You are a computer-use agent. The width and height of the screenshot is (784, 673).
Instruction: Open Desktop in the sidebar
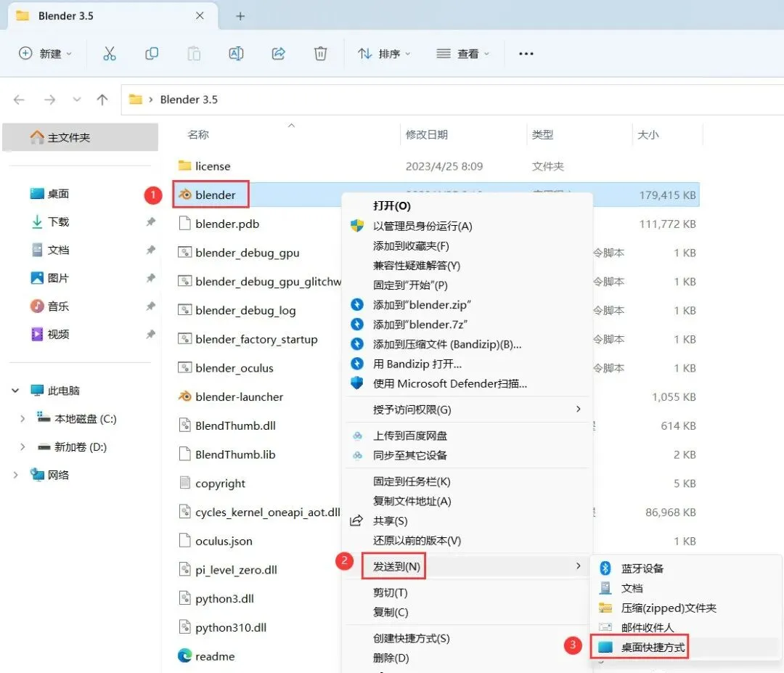[49, 194]
